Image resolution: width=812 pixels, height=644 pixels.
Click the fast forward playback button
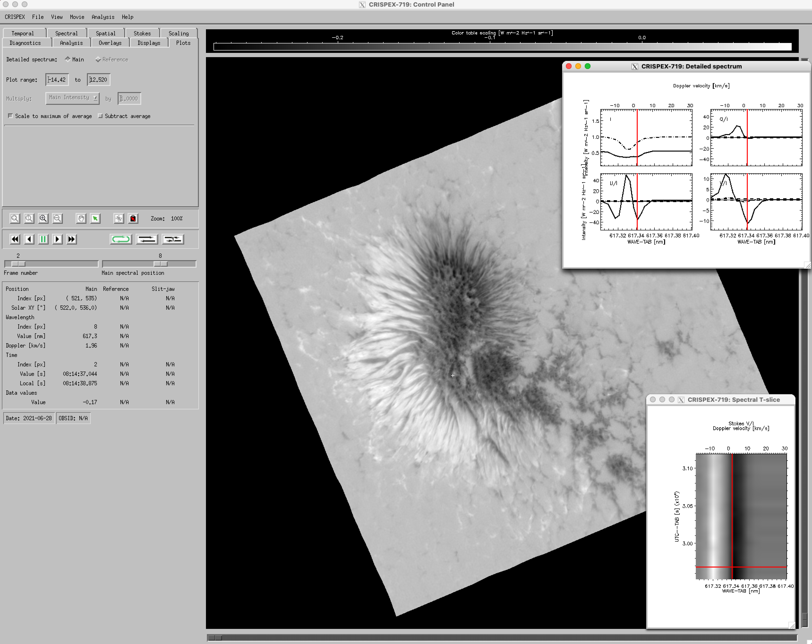[72, 239]
